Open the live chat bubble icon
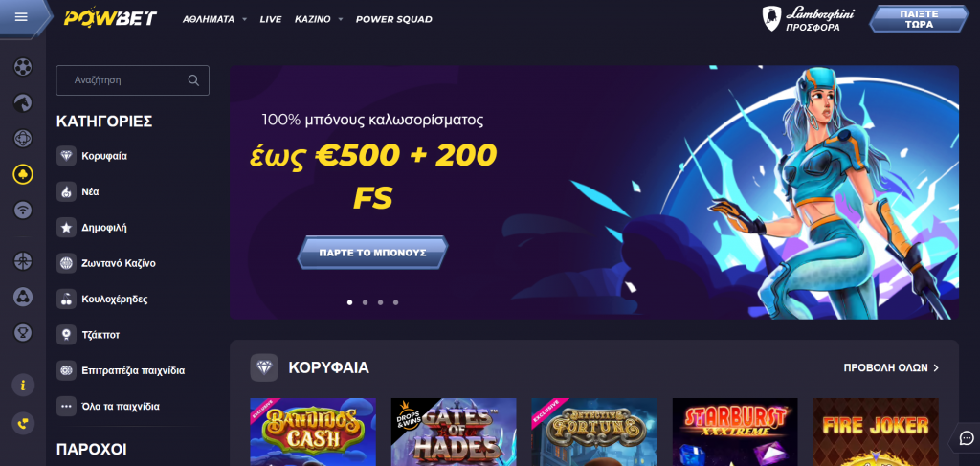The image size is (980, 466). (967, 437)
